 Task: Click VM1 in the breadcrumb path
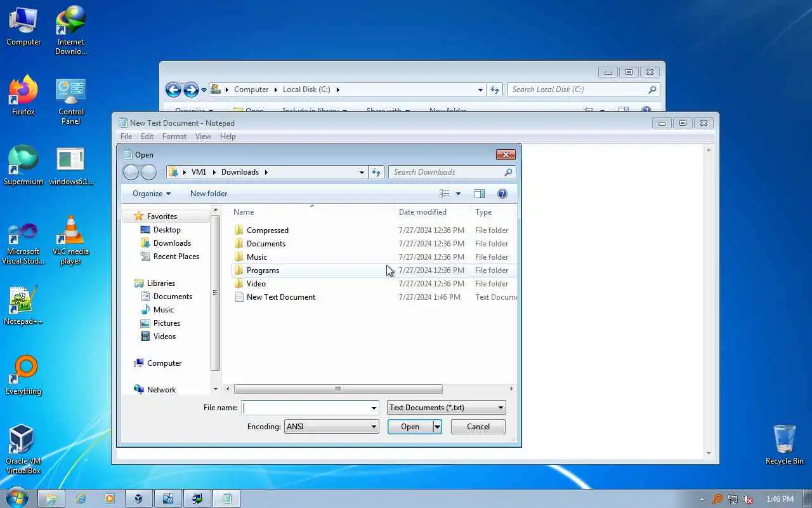click(199, 172)
